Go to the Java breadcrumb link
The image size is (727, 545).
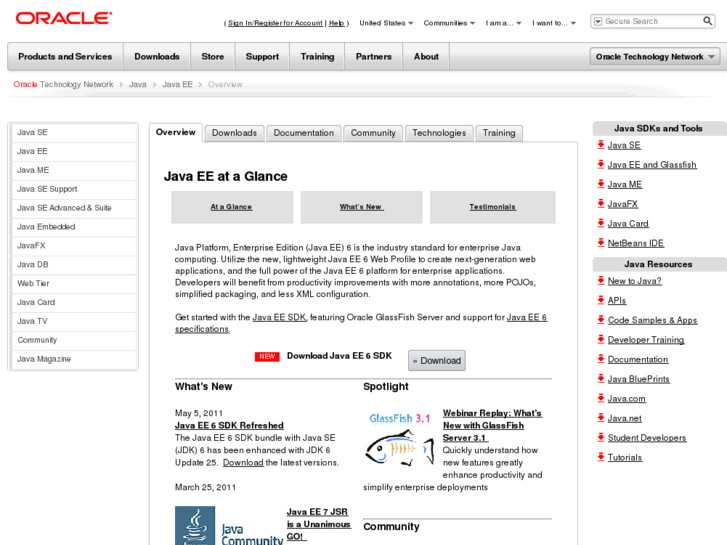(138, 84)
